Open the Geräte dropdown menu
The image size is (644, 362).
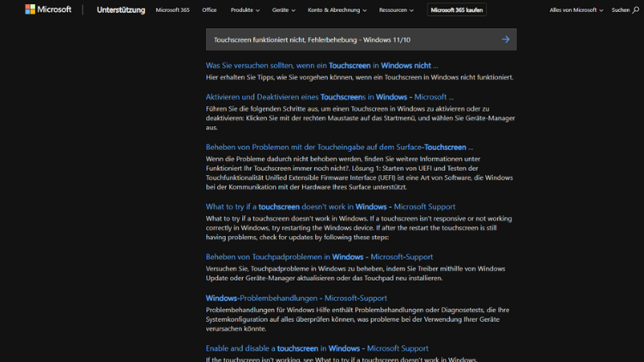(283, 10)
